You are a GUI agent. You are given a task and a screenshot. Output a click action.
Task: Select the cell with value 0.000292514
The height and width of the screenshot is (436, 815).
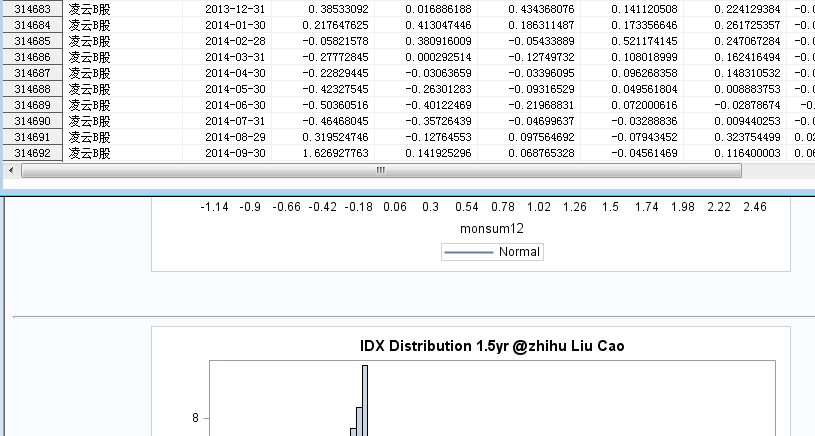[426, 57]
